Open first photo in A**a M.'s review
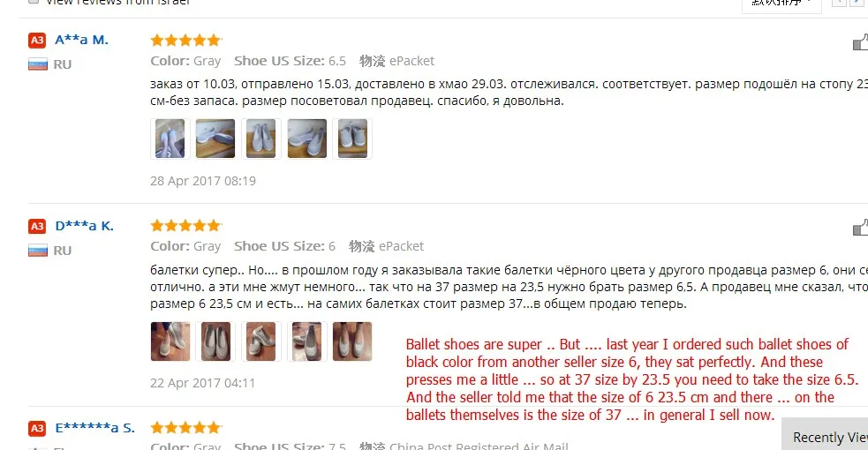Screen dimensions: 868x450 tap(170, 139)
